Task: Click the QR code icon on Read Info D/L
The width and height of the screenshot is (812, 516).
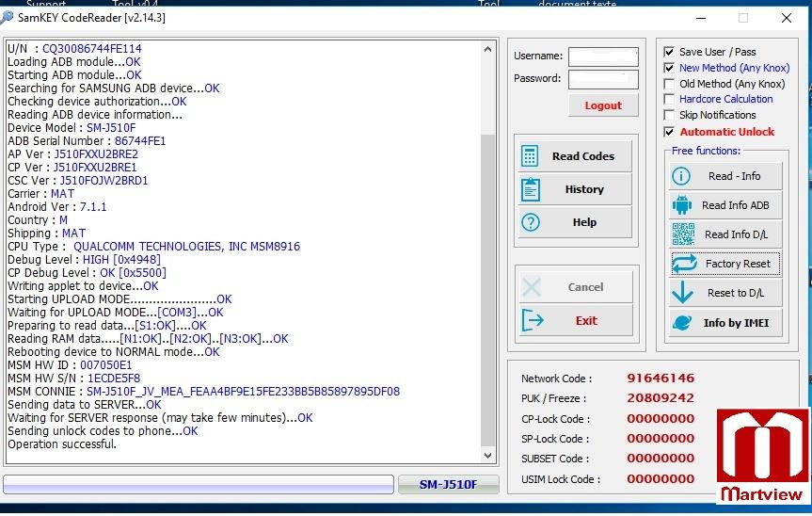Action: [x=683, y=234]
